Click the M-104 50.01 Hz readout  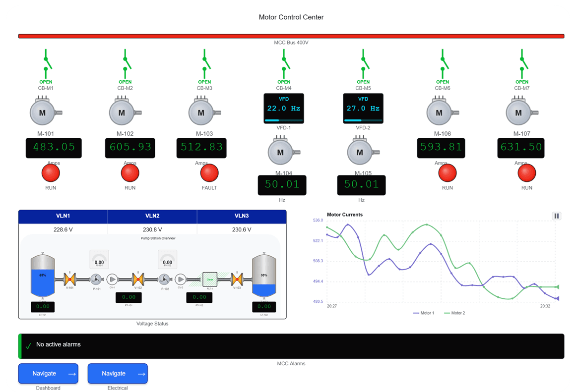(282, 185)
